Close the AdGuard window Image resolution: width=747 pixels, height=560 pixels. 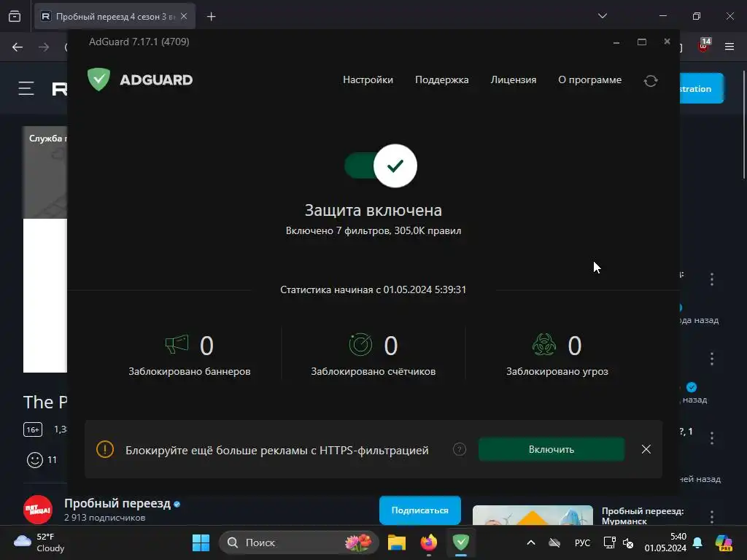tap(667, 42)
